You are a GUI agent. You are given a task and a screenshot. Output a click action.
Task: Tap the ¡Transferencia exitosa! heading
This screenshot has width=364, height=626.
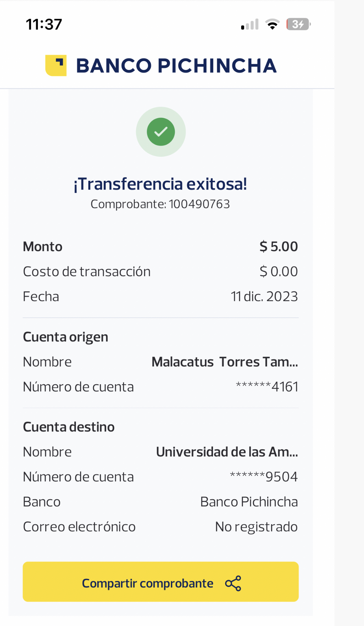160,184
